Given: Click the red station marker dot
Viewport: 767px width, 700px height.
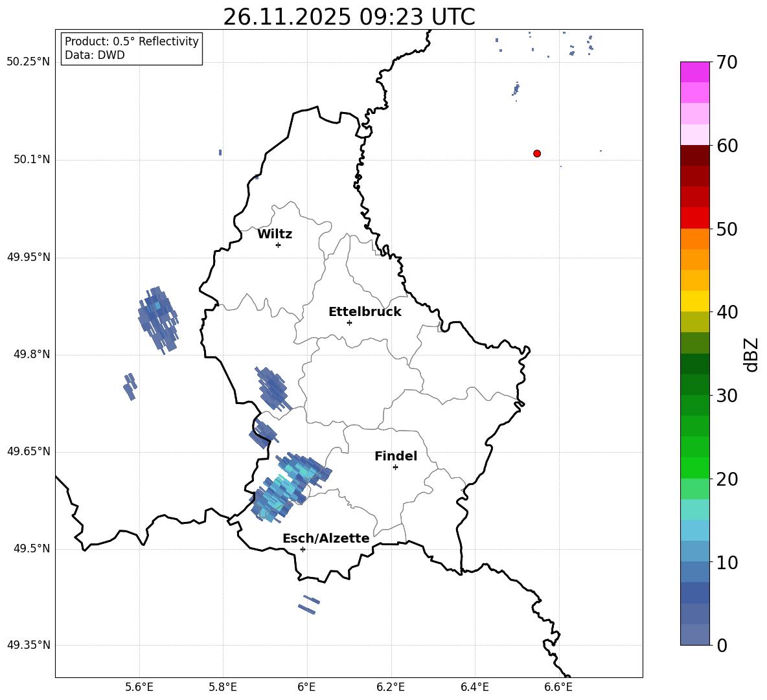Looking at the screenshot, I should (x=537, y=153).
